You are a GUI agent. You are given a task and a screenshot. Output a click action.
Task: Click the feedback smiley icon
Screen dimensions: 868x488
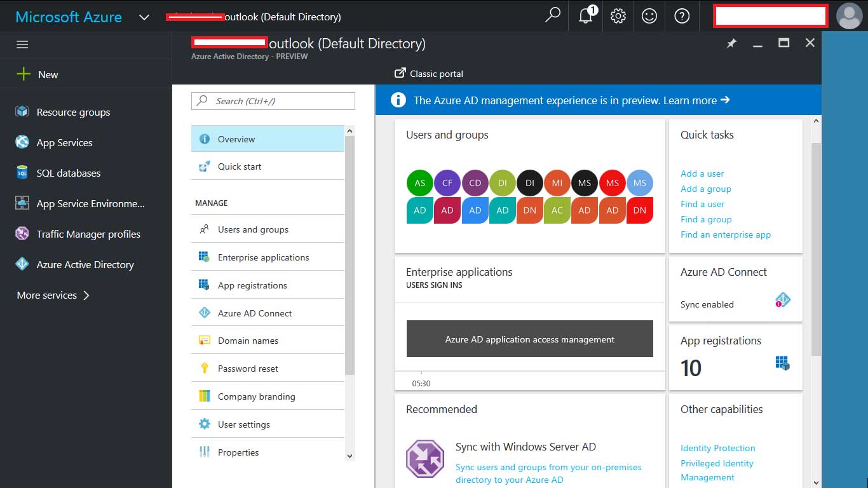pos(649,16)
